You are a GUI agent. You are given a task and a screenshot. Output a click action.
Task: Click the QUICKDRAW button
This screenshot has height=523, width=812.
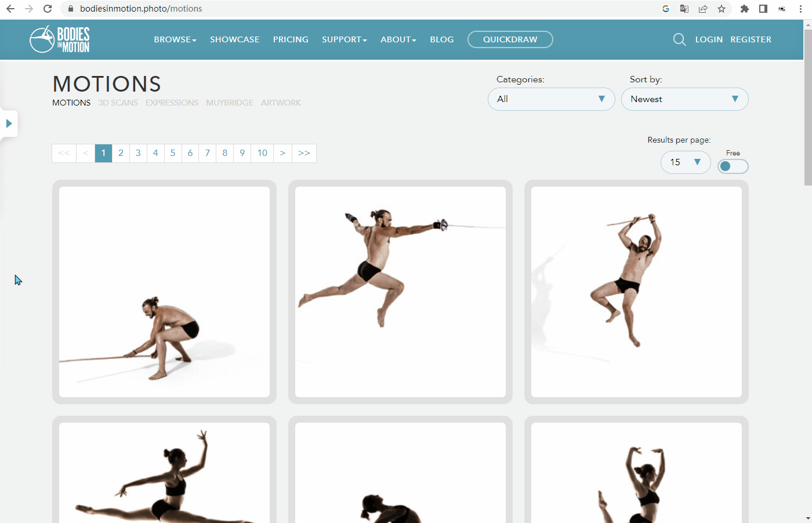[x=510, y=39]
